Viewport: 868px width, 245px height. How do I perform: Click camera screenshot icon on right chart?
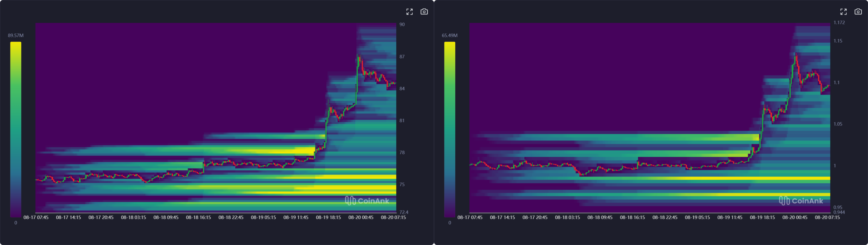pos(858,12)
